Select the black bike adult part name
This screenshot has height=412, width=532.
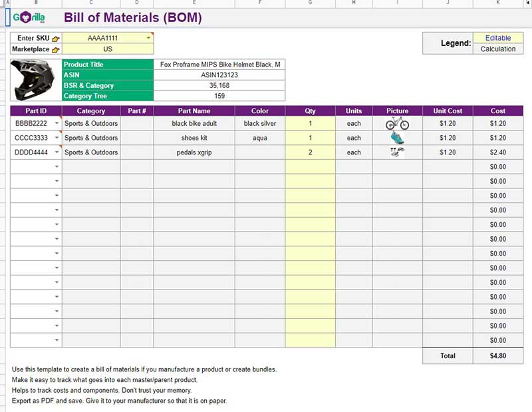[194, 123]
